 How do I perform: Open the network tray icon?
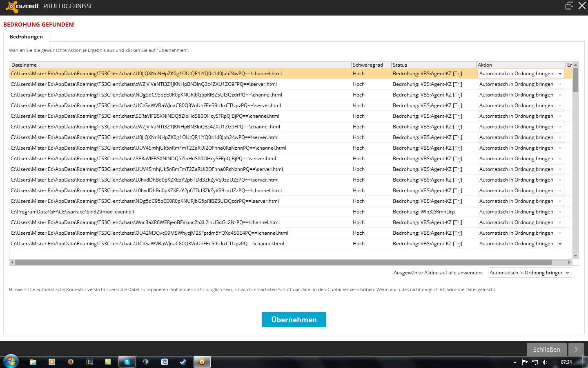coord(535,362)
